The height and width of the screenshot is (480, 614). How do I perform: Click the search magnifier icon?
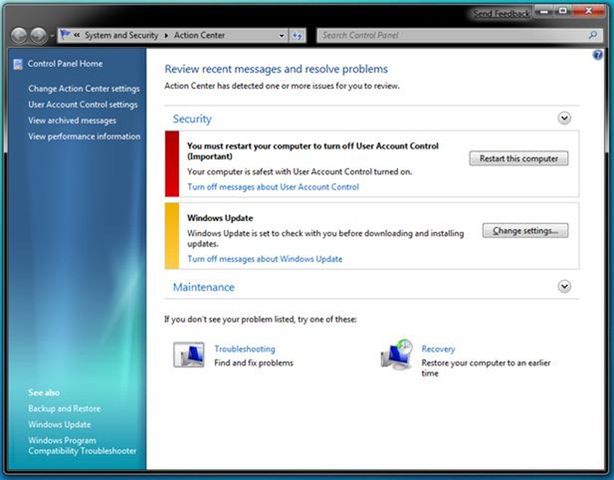coord(593,35)
